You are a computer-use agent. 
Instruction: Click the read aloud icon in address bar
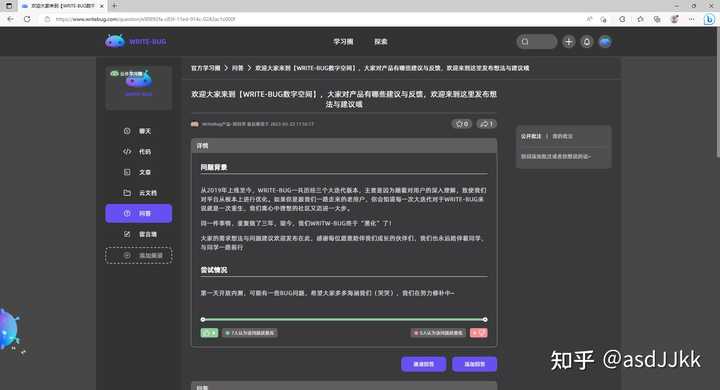[589, 19]
